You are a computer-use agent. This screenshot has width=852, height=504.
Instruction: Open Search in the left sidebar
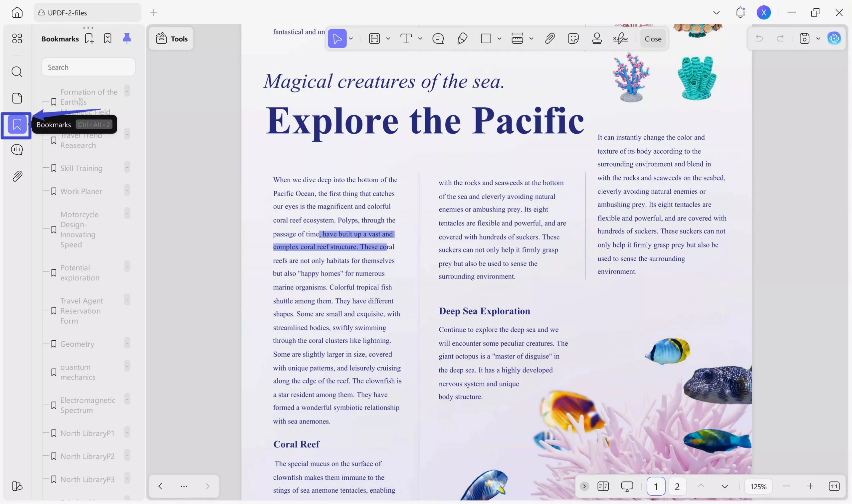[17, 72]
